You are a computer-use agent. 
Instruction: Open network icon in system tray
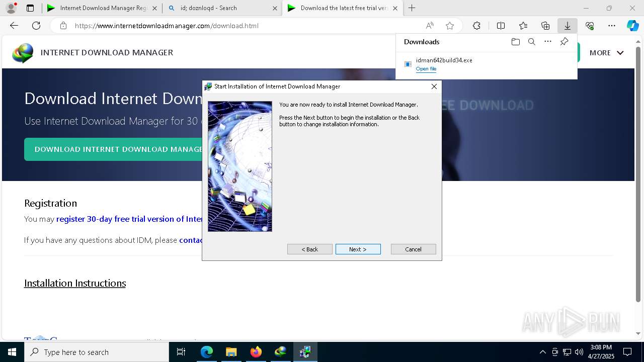[567, 352]
